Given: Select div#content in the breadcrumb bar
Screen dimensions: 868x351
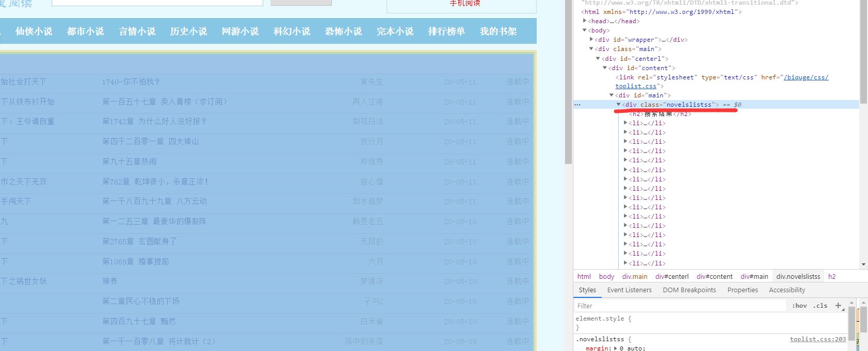Looking at the screenshot, I should pos(714,277).
